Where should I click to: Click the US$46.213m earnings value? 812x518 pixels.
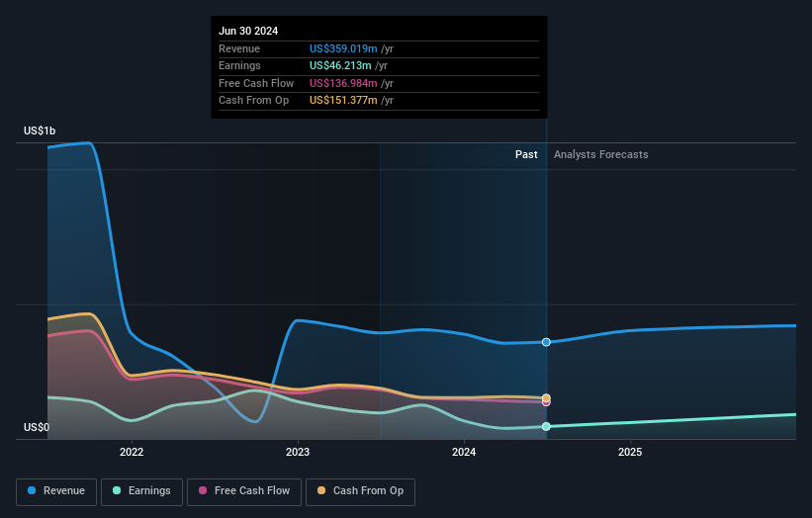(340, 65)
